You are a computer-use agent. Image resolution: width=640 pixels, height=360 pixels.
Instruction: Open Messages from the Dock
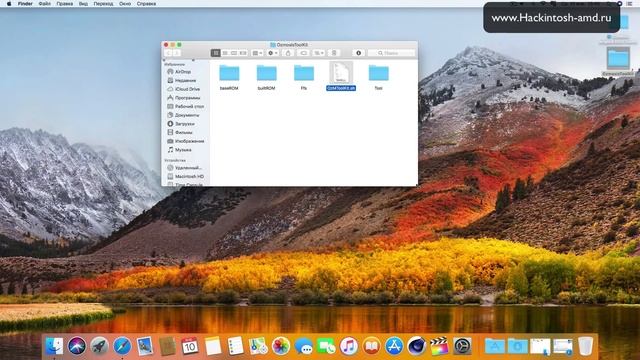click(x=304, y=346)
